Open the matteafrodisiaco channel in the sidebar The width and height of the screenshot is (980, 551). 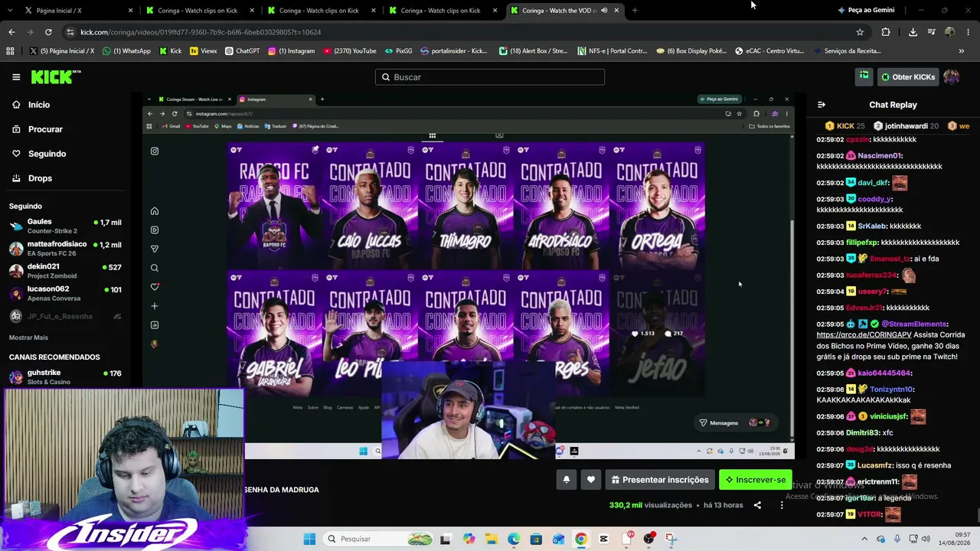tap(65, 249)
